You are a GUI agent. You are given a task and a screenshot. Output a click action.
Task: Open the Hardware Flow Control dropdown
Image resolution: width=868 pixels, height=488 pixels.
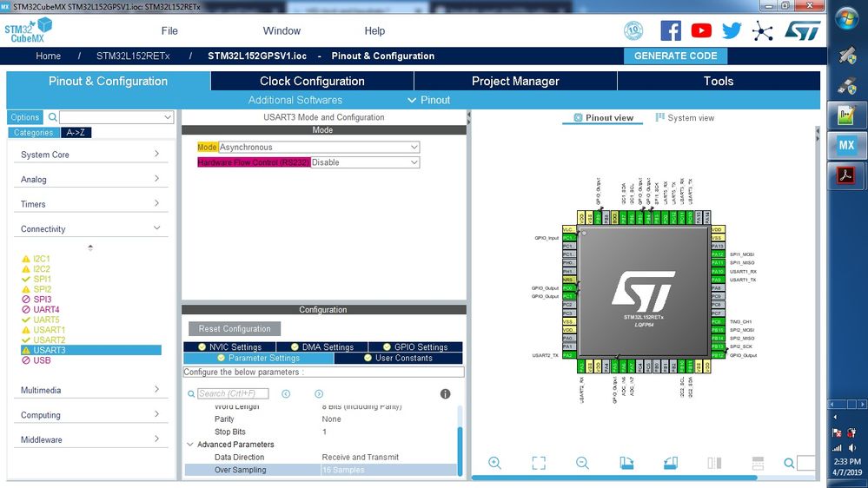pyautogui.click(x=365, y=162)
